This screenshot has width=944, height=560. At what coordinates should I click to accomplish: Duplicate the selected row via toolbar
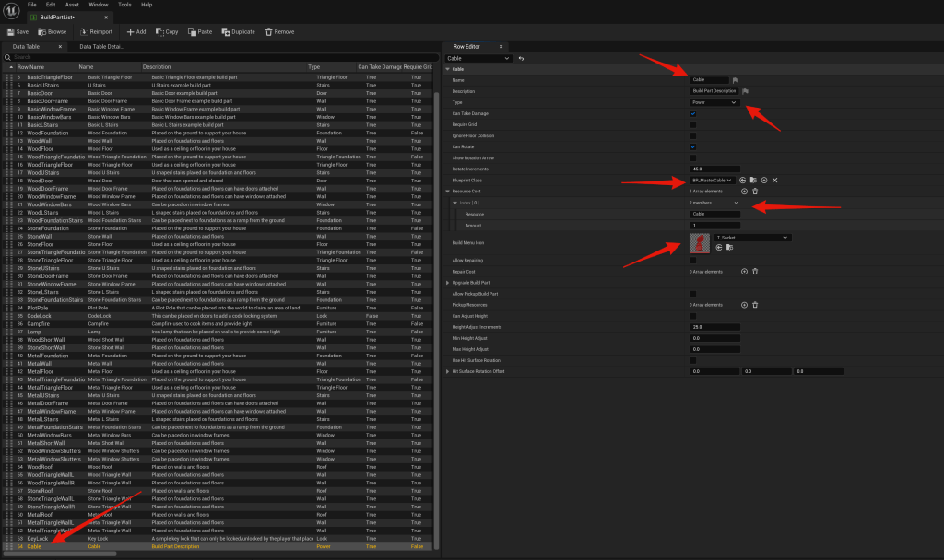pos(238,31)
